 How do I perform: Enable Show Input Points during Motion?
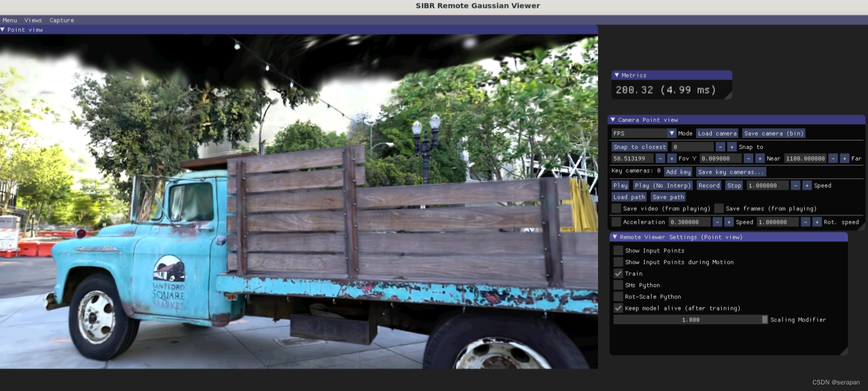pyautogui.click(x=618, y=262)
